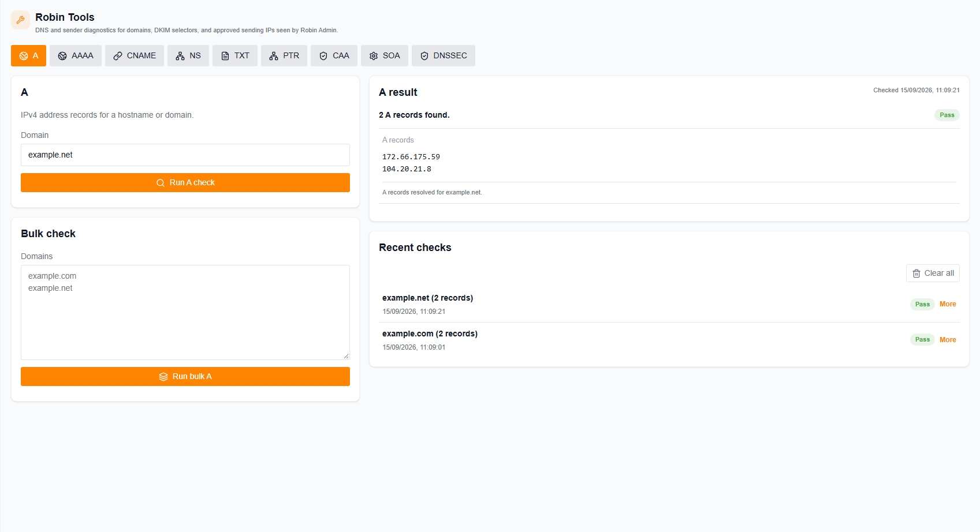Click the document icon on TXT tab

pos(225,56)
